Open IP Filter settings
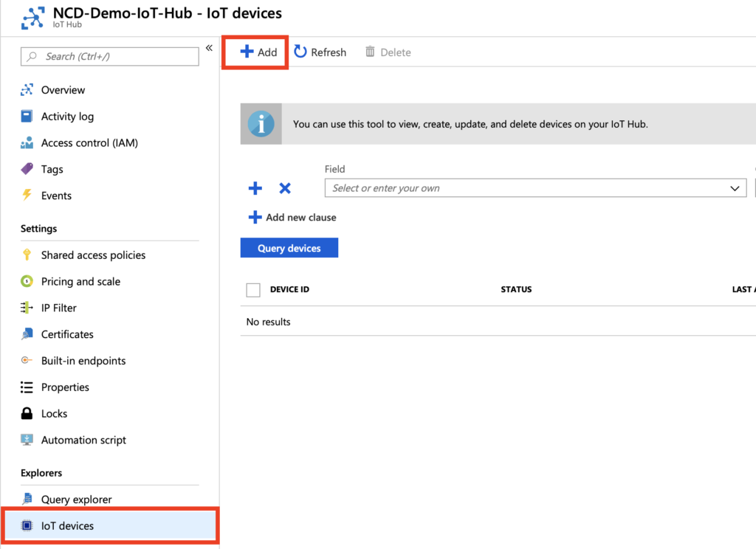Image resolution: width=756 pixels, height=549 pixels. point(59,308)
